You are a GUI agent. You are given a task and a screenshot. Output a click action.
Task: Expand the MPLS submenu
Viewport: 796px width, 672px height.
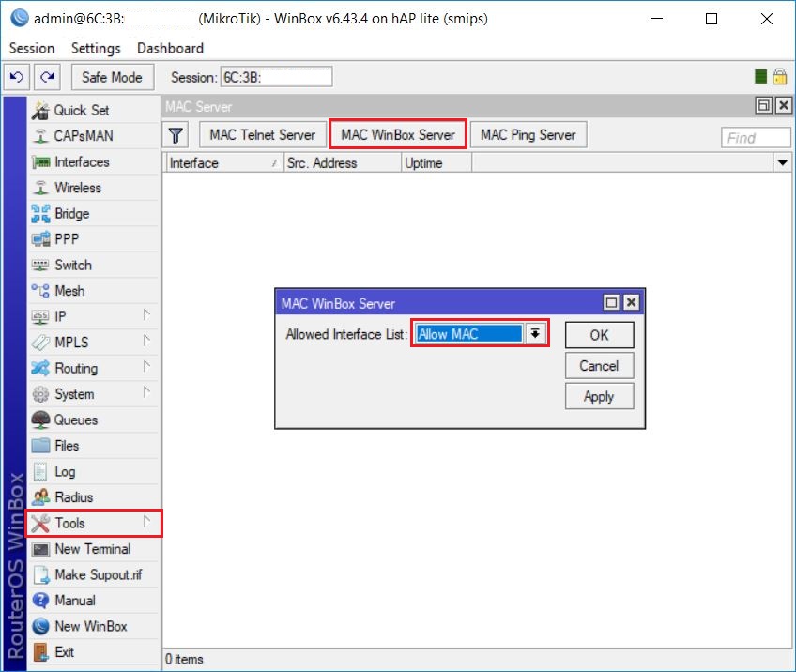(146, 341)
